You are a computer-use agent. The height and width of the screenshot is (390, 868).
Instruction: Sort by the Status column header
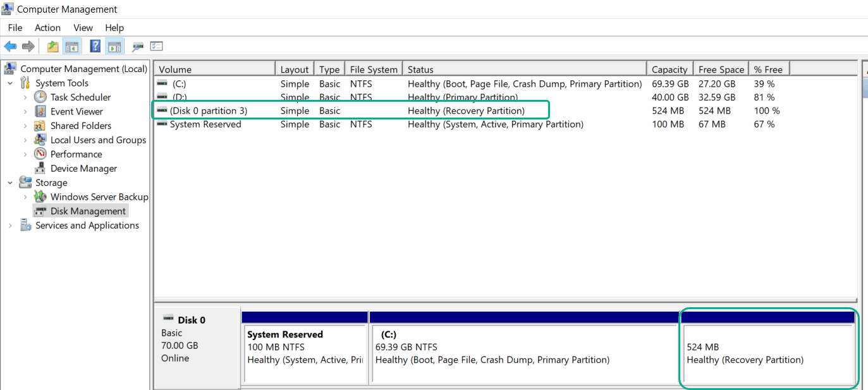[x=525, y=69]
